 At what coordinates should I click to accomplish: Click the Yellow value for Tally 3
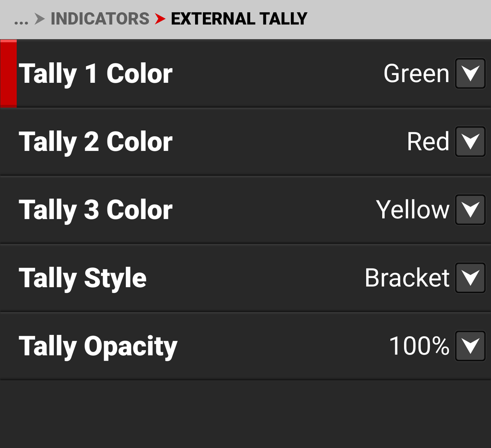point(412,210)
